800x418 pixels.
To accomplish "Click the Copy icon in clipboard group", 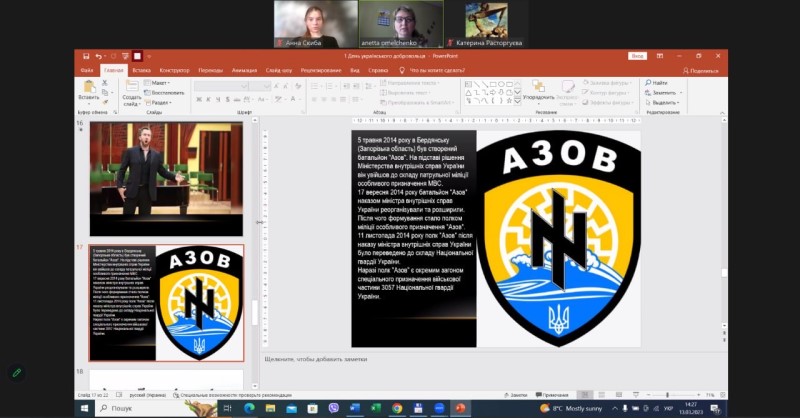I will [105, 92].
